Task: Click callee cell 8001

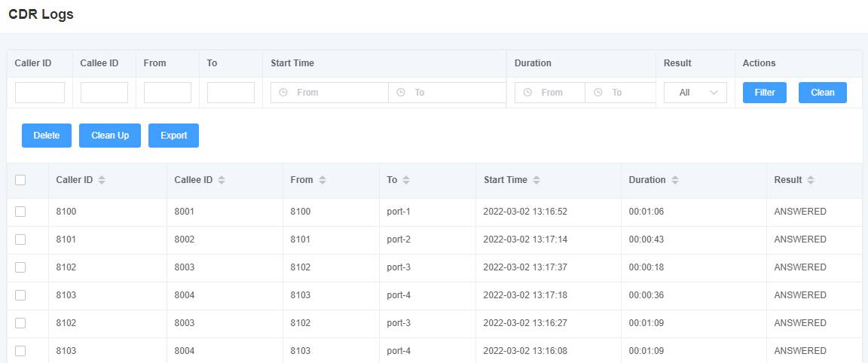Action: [185, 212]
